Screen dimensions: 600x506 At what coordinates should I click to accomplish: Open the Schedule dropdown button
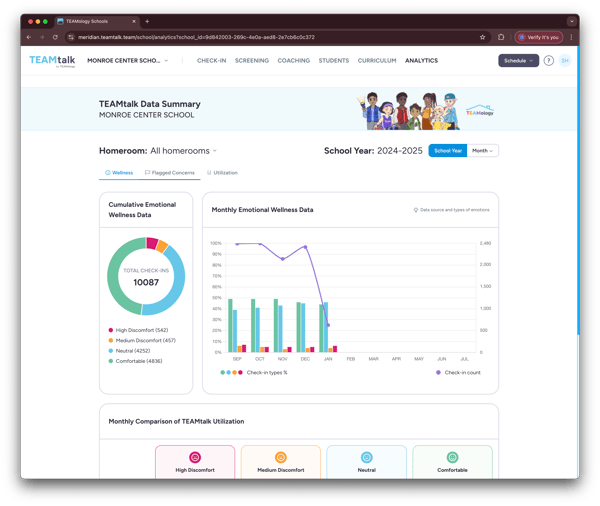click(518, 60)
